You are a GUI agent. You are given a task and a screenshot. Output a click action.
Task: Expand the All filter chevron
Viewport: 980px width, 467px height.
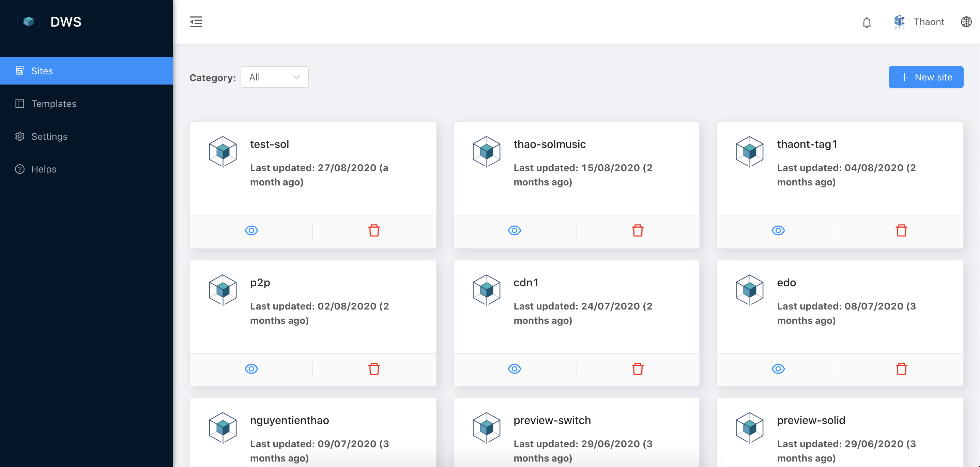click(x=296, y=77)
